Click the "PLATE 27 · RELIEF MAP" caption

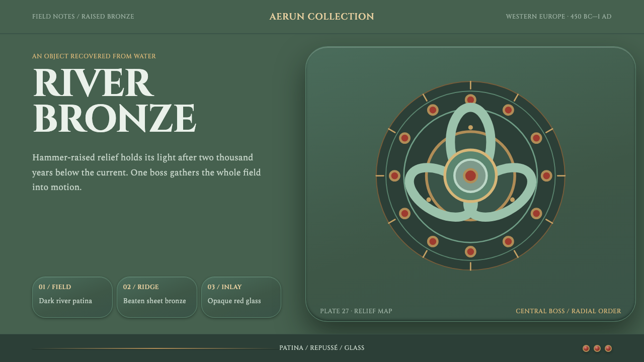click(x=356, y=311)
